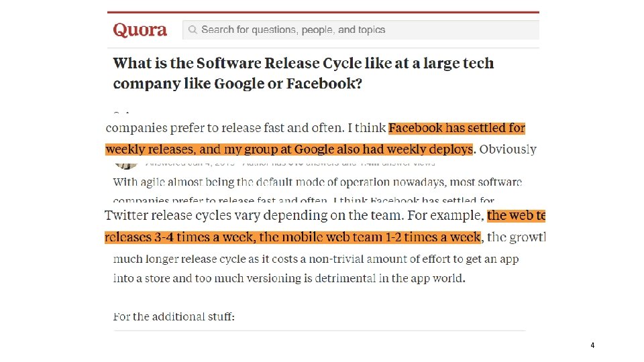Click the slide number 4
The height and width of the screenshot is (362, 644).
click(x=592, y=345)
